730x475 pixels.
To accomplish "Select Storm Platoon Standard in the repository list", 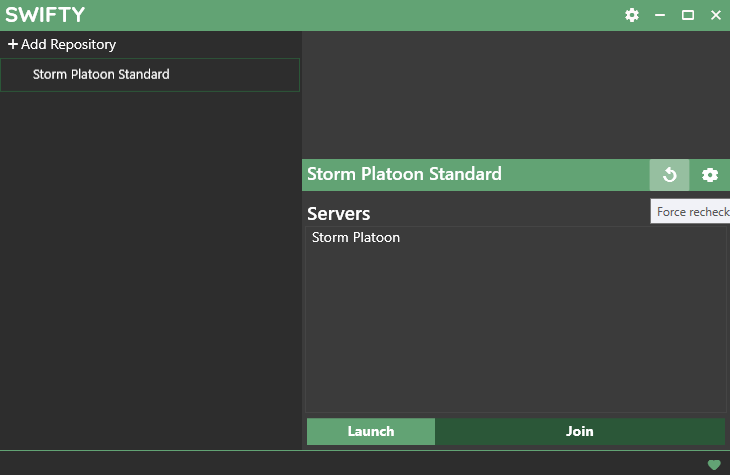I will (101, 75).
